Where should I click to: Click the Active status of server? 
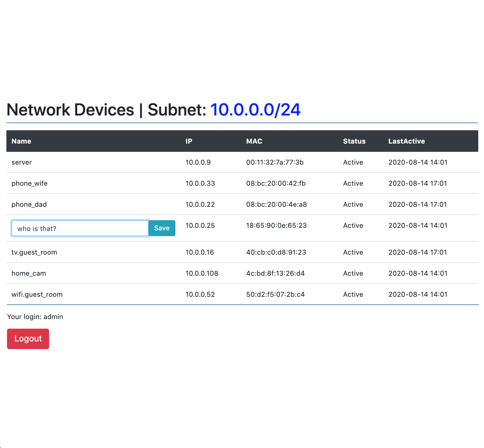point(353,162)
